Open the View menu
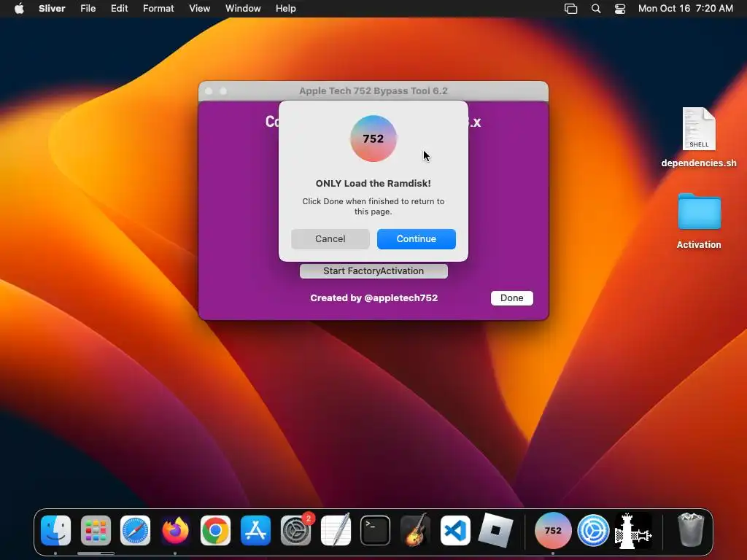Viewport: 747px width, 560px height. click(x=200, y=9)
